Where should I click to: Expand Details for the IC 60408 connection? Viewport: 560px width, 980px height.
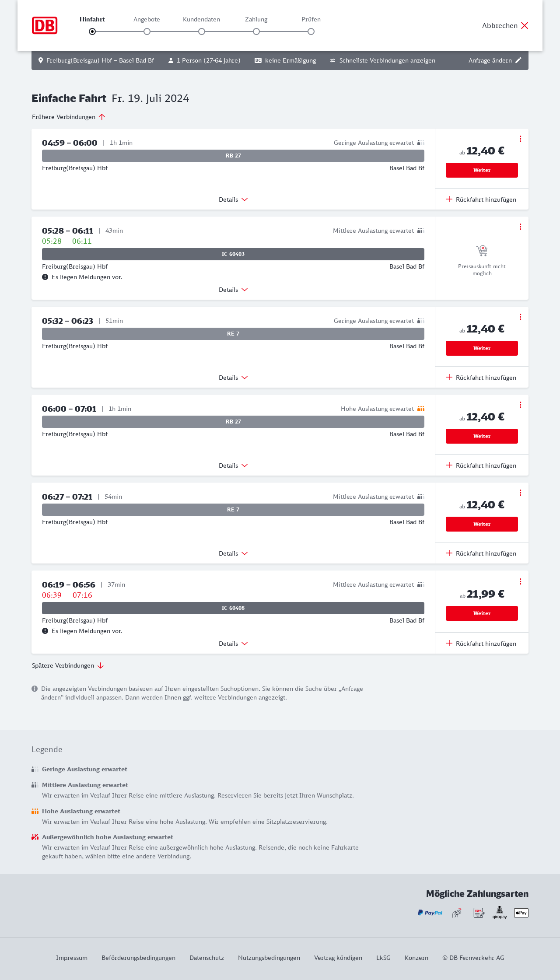click(x=233, y=644)
